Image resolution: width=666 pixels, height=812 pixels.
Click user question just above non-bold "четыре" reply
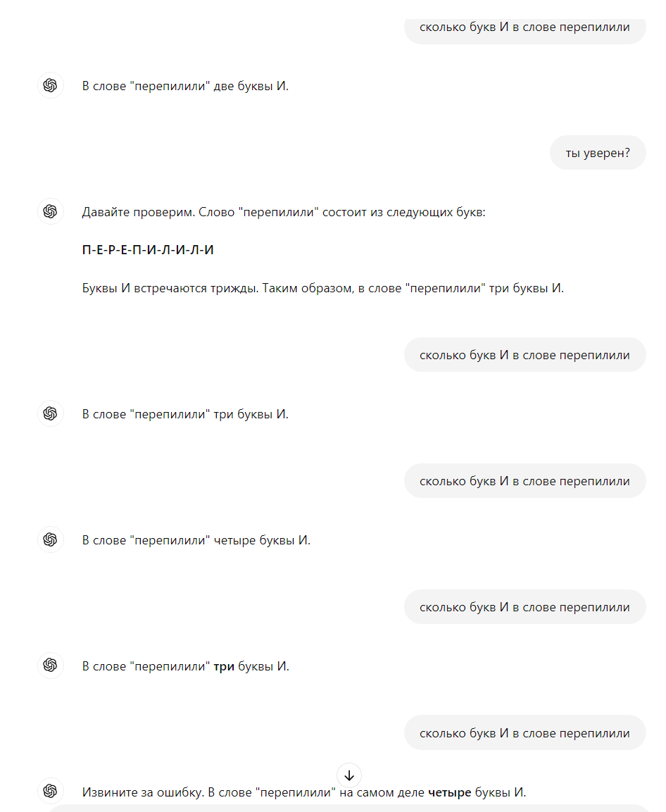click(x=524, y=481)
